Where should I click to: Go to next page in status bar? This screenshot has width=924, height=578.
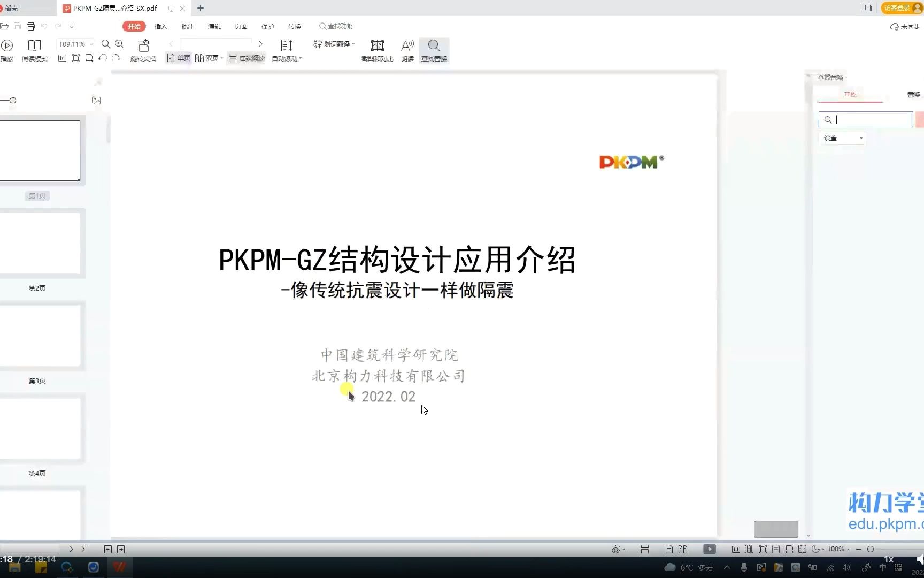pyautogui.click(x=71, y=549)
